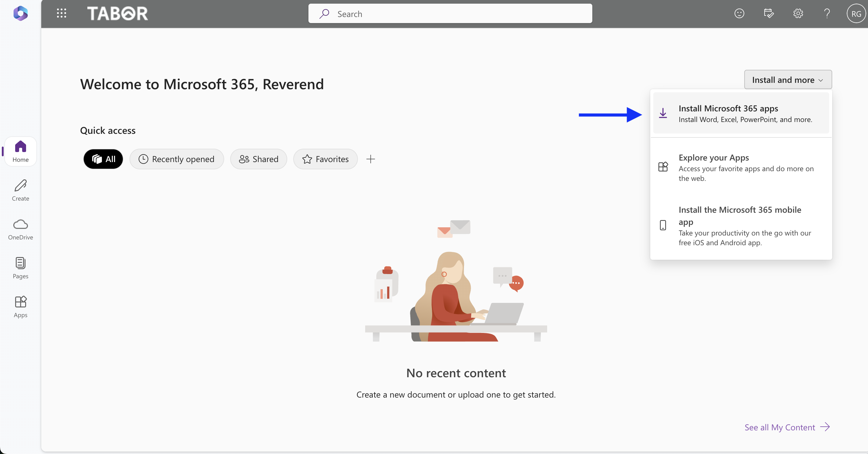The width and height of the screenshot is (868, 454).
Task: Open the app launcher grid
Action: coord(61,13)
